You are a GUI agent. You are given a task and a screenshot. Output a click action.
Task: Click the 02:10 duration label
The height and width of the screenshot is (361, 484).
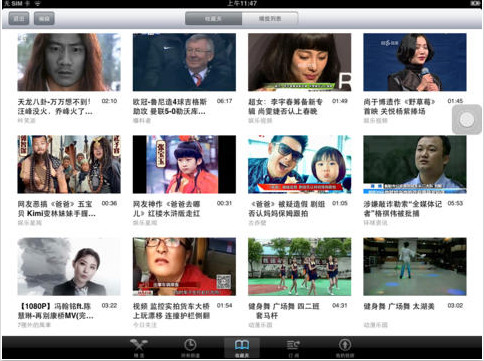pyautogui.click(x=109, y=101)
